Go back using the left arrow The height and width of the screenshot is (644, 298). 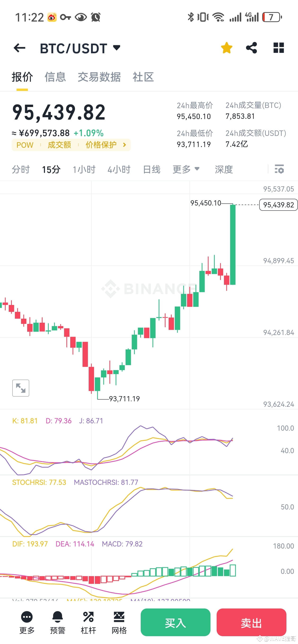pyautogui.click(x=19, y=48)
